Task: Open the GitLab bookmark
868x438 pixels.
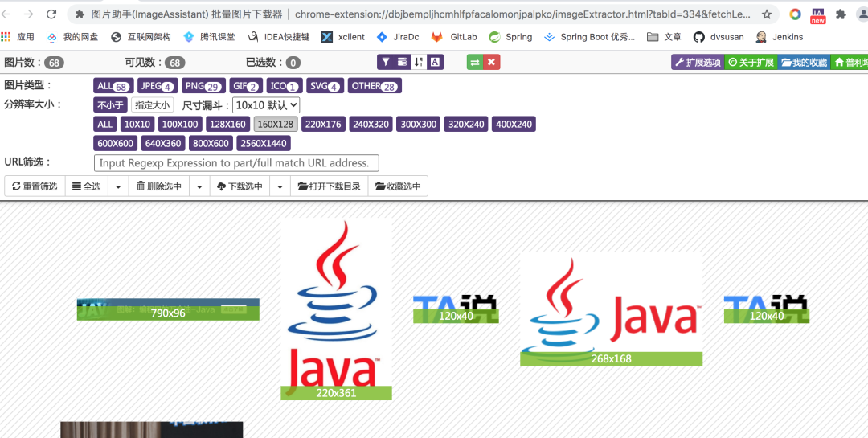Action: coord(454,37)
